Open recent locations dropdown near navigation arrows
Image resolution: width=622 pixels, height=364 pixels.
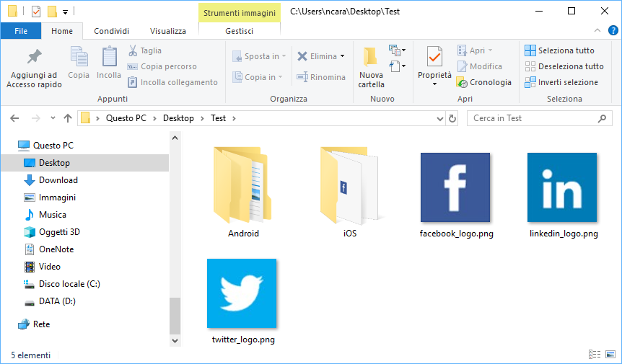(x=53, y=118)
